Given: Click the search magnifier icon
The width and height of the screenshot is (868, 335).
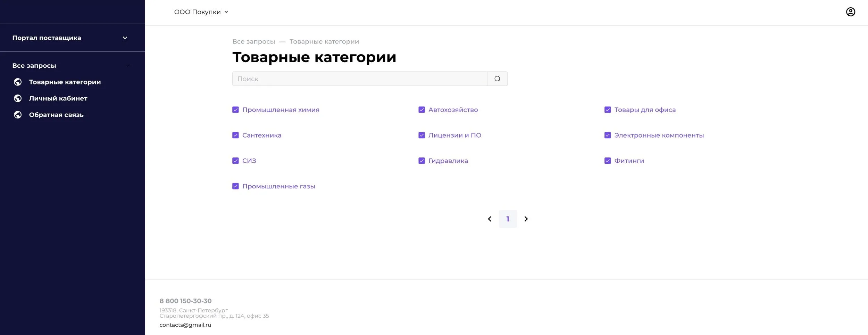Looking at the screenshot, I should click(x=498, y=79).
